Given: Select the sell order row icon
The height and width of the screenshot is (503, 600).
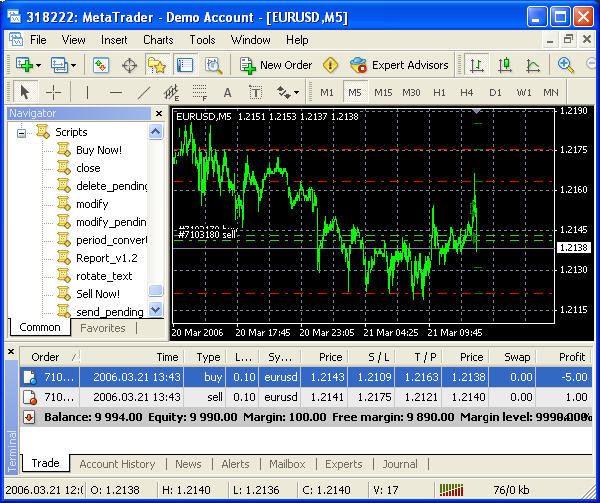Looking at the screenshot, I should coord(29,397).
